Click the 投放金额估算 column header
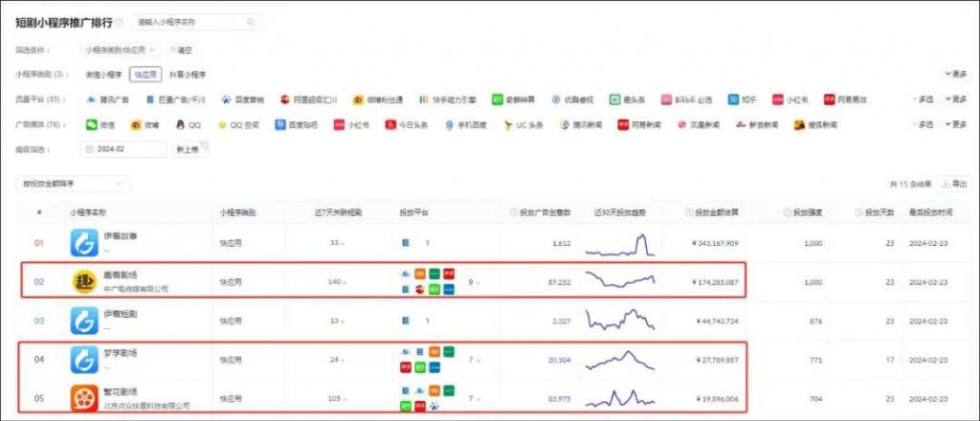 click(712, 213)
